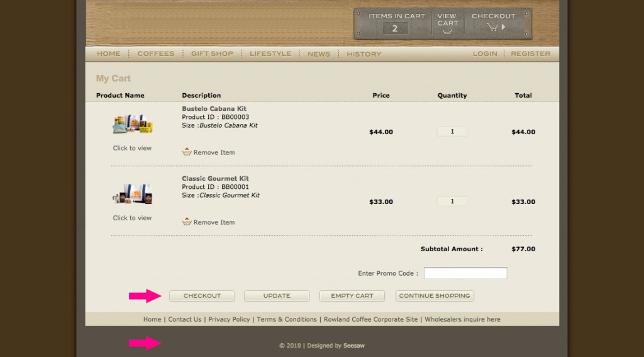This screenshot has height=357, width=644.
Task: Click Product ID : BB00003 text
Action: tap(216, 117)
